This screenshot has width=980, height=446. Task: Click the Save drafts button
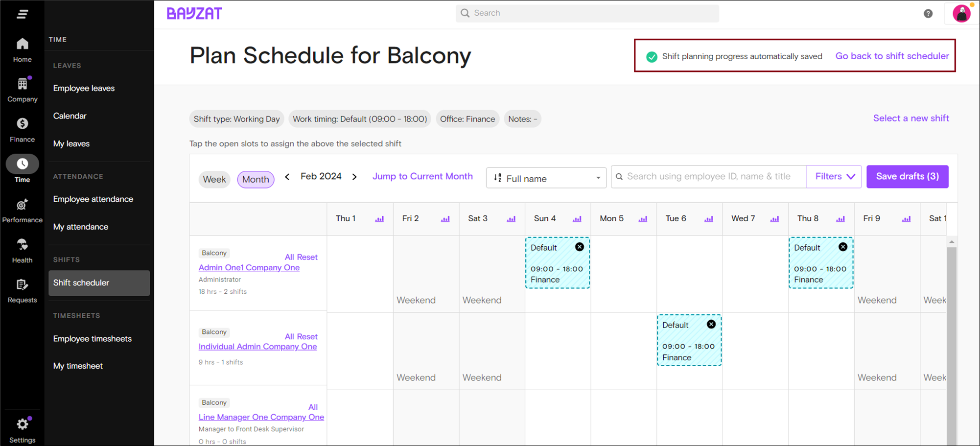click(907, 176)
